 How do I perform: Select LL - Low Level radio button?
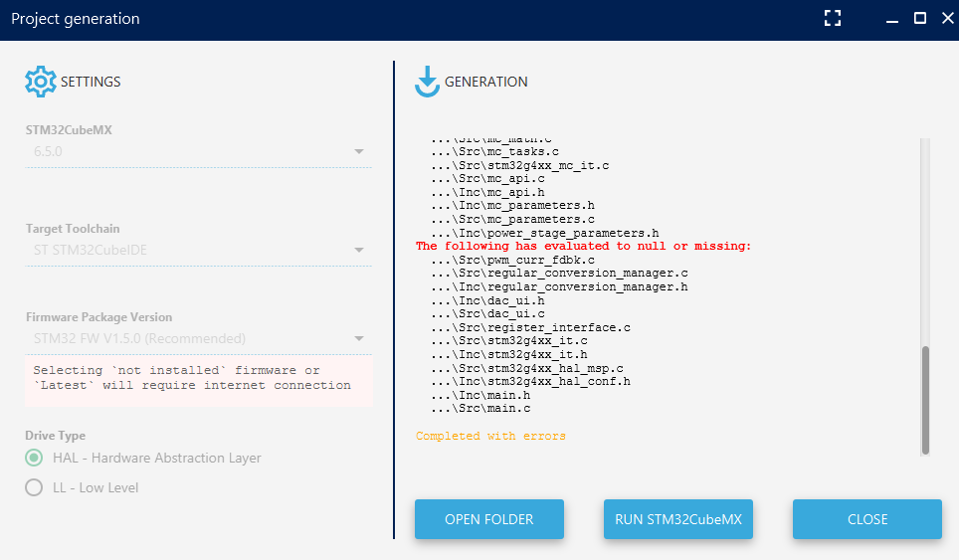click(x=34, y=487)
